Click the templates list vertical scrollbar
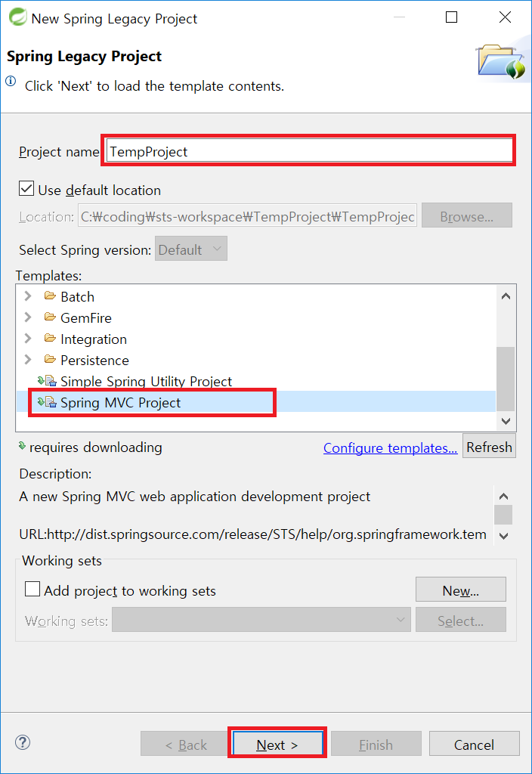The width and height of the screenshot is (532, 774). click(506, 378)
